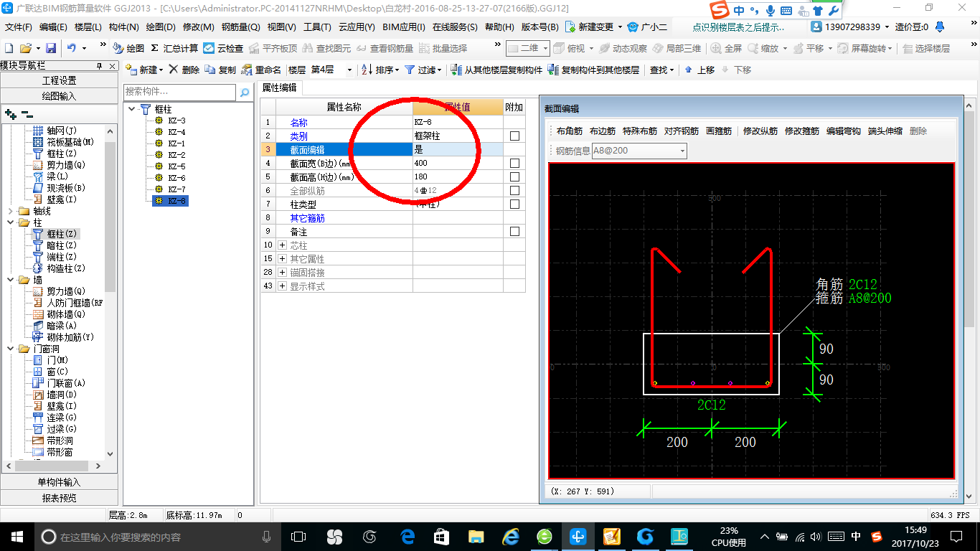This screenshot has width=980, height=551.
Task: Click 布角筋 in section editor
Action: (x=570, y=131)
